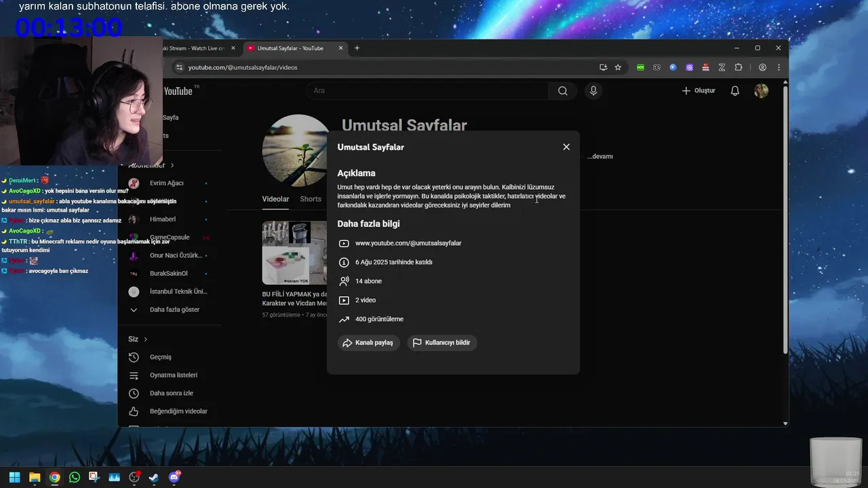
Task: Open File Explorer from the taskbar
Action: [x=35, y=477]
